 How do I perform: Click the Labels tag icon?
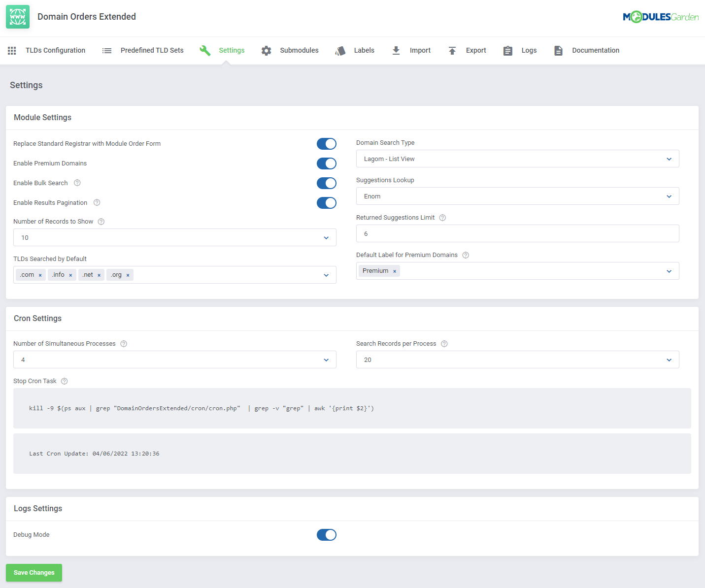pos(340,51)
